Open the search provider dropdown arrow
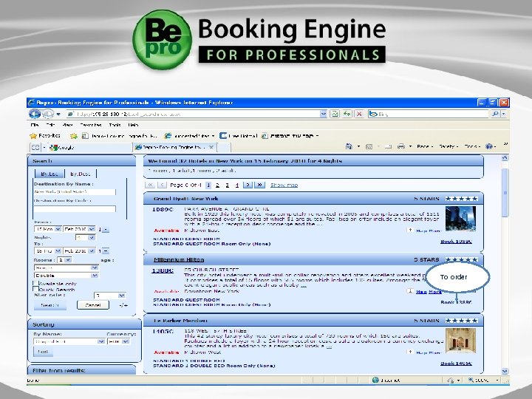The image size is (532, 399). click(503, 114)
